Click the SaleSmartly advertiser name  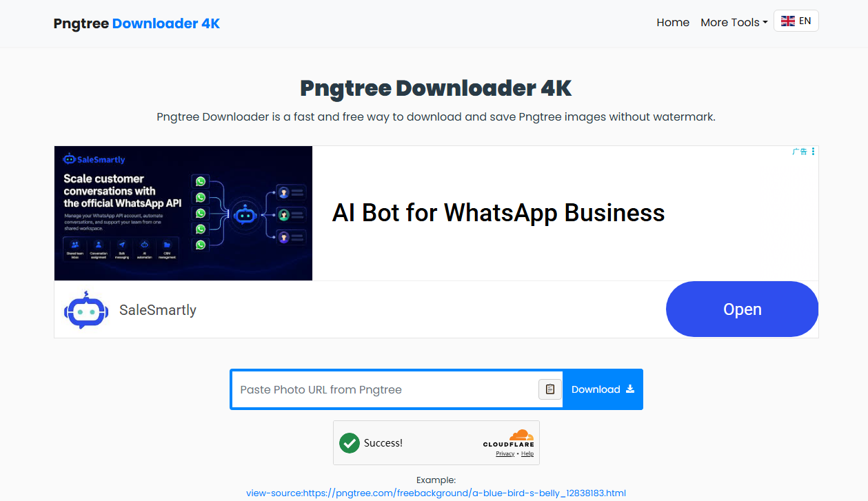[158, 310]
